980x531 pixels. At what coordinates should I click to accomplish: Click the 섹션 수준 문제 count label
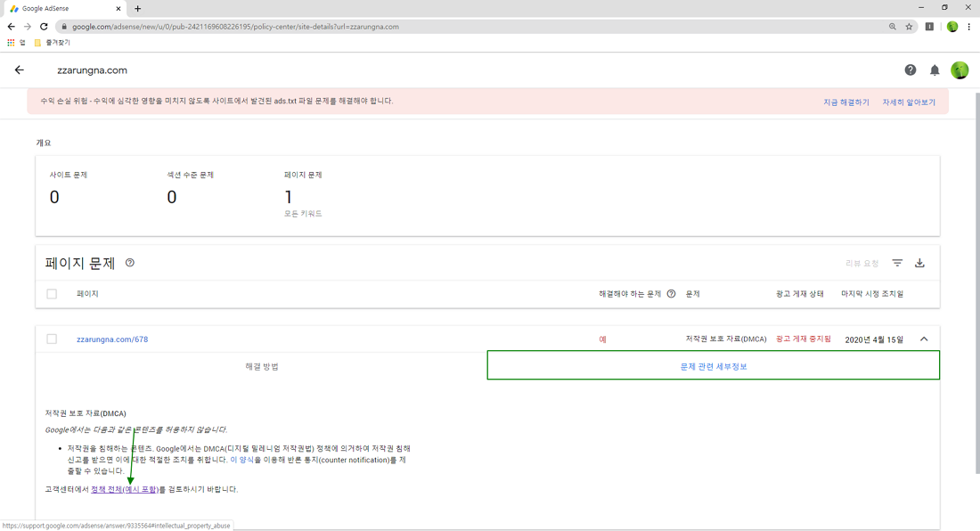point(190,175)
